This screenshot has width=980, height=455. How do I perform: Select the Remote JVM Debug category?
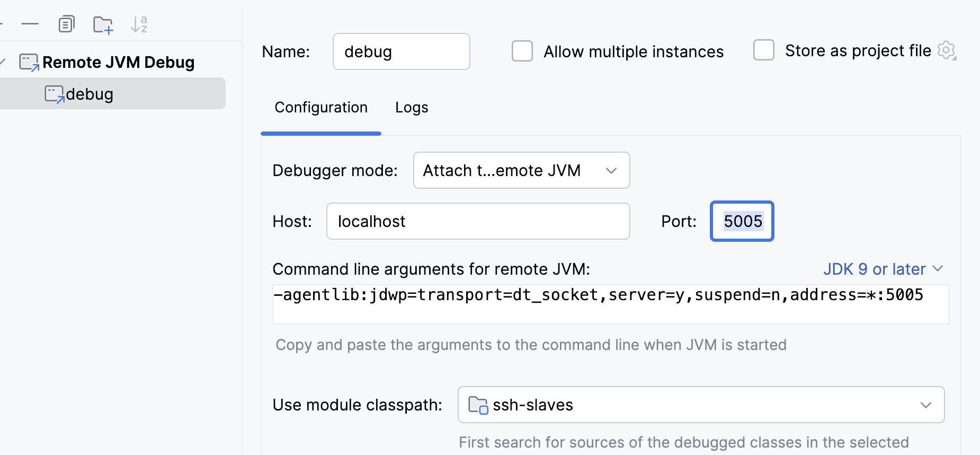pyautogui.click(x=118, y=63)
